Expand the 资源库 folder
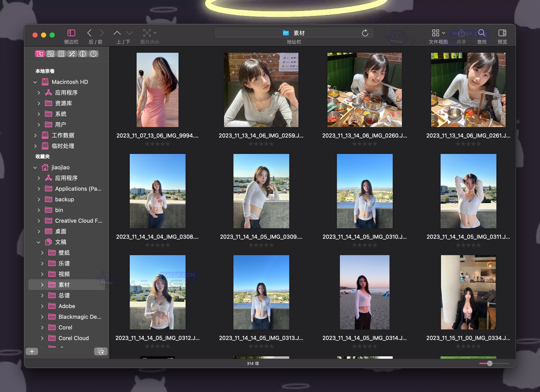540x392 pixels. [x=39, y=103]
